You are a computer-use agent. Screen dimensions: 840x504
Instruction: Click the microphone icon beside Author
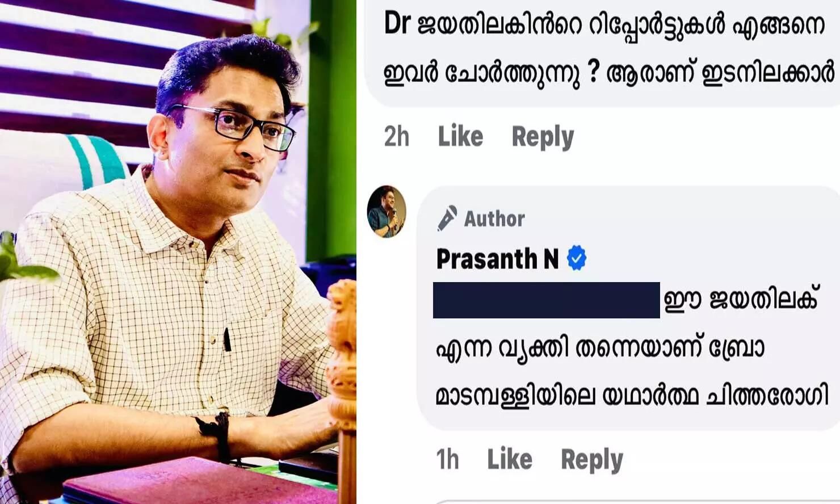(x=447, y=219)
